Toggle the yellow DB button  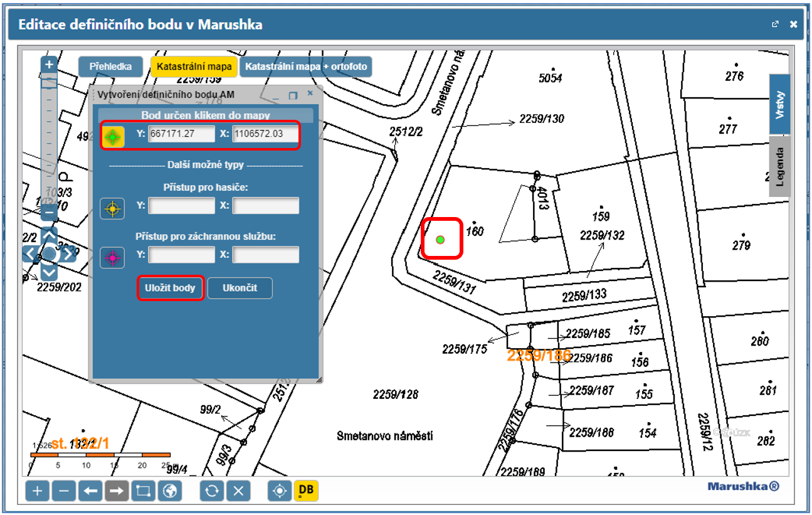tap(306, 491)
